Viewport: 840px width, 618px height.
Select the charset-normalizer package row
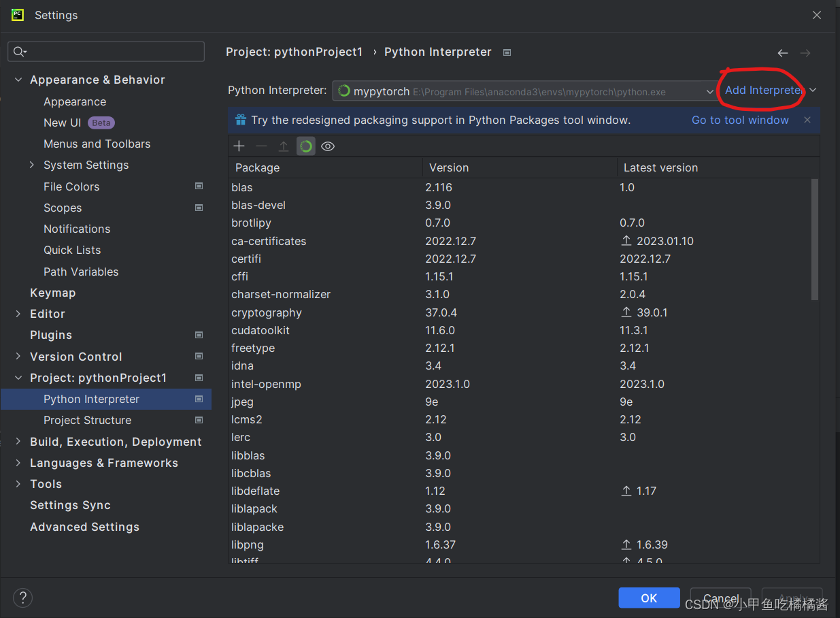520,294
